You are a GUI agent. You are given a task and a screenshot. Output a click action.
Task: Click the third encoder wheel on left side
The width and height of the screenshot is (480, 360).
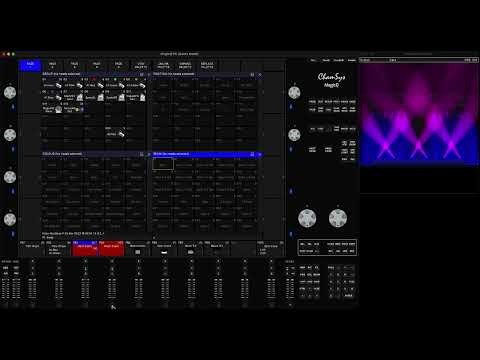click(x=10, y=177)
